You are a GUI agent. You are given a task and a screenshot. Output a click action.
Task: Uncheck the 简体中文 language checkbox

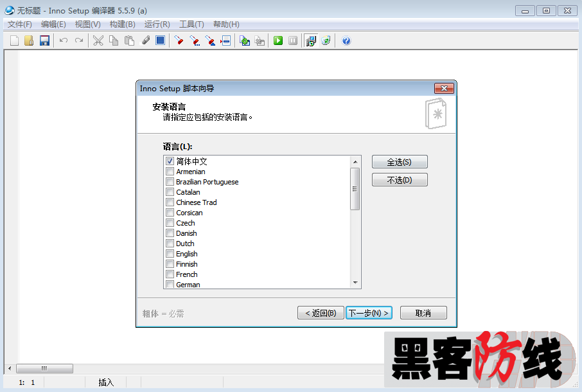tap(170, 161)
